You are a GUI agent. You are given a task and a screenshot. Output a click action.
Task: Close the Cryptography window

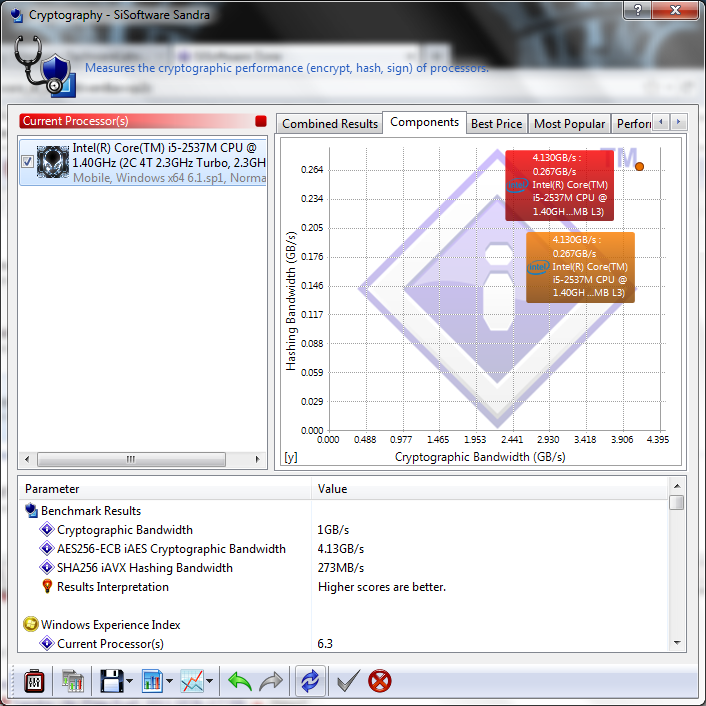(x=675, y=10)
